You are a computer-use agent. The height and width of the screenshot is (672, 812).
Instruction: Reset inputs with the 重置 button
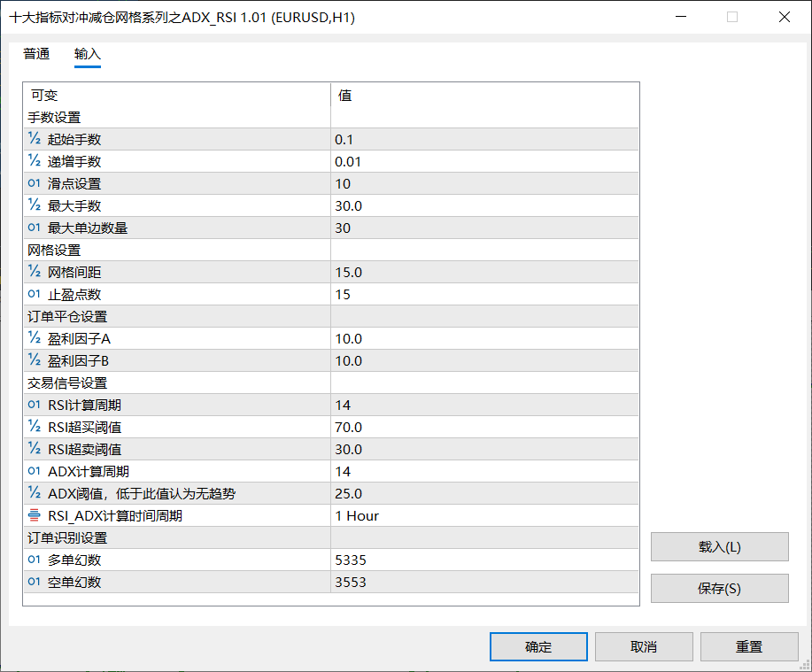pos(749,646)
